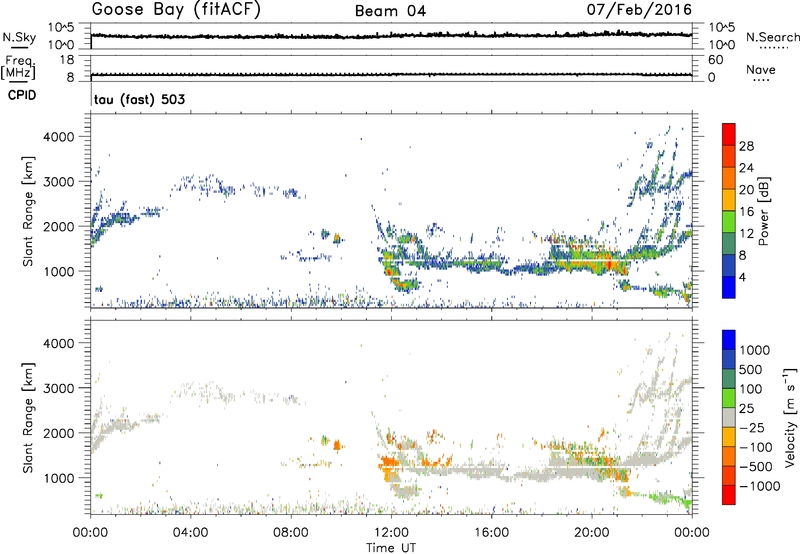Select the "tau (fast) 503" CPID text
Image resolution: width=800 pixels, height=554 pixels.
click(x=139, y=99)
